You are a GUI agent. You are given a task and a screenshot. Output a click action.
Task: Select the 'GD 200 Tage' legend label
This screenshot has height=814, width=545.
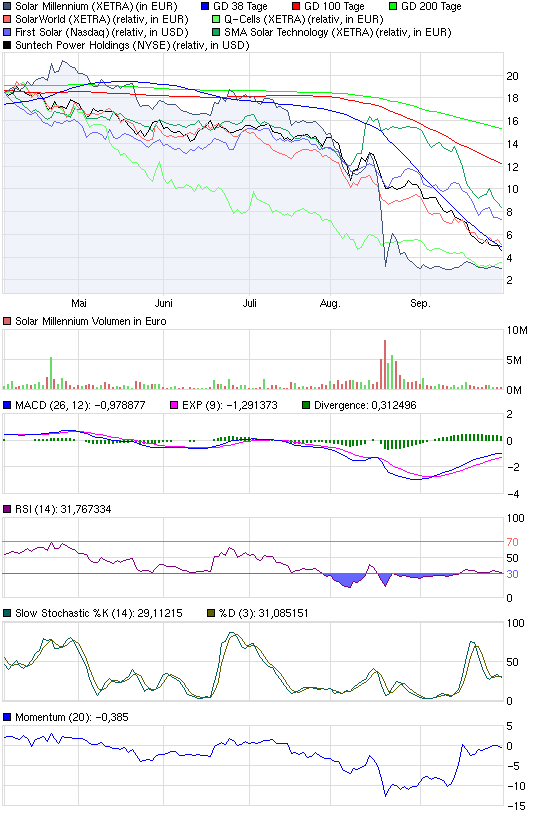(x=431, y=7)
